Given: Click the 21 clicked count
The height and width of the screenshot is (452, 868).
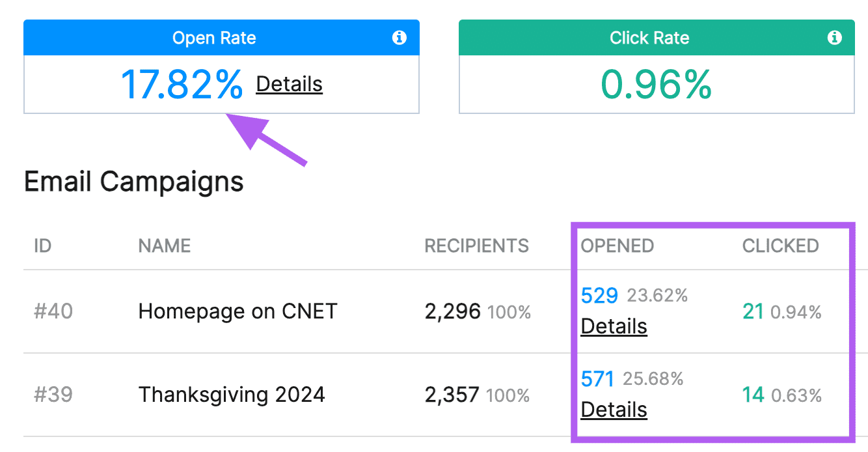Looking at the screenshot, I should (x=753, y=312).
